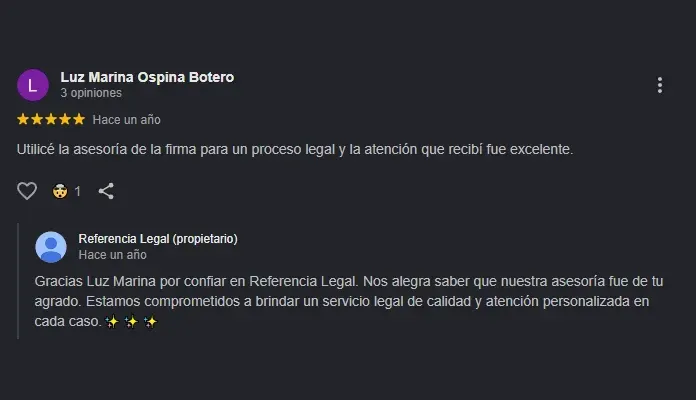Click the Referencia Legal owner avatar
Image resolution: width=696 pixels, height=400 pixels.
[51, 247]
